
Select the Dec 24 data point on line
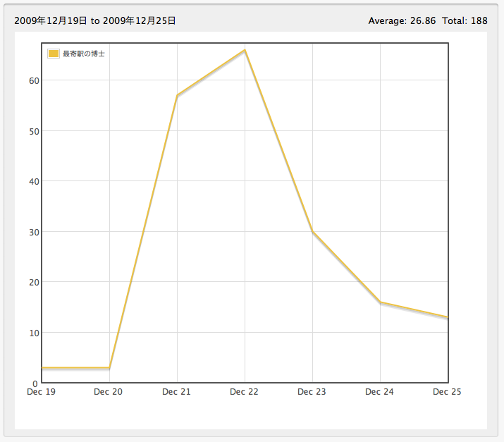pos(380,302)
